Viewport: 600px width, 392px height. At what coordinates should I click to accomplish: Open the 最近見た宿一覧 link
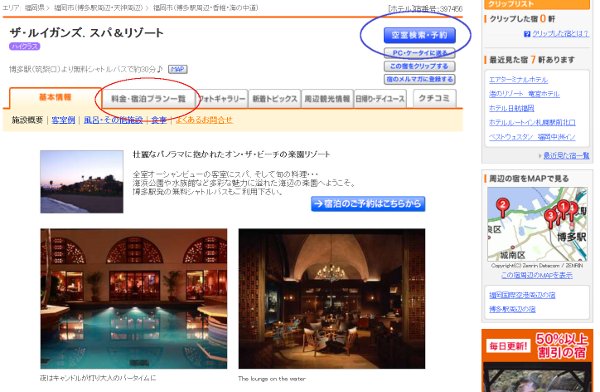tap(566, 155)
